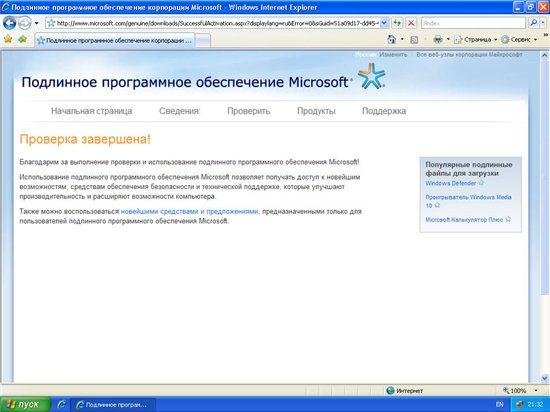Open the Print dropdown arrow
This screenshot has height=412, width=550.
(x=448, y=40)
